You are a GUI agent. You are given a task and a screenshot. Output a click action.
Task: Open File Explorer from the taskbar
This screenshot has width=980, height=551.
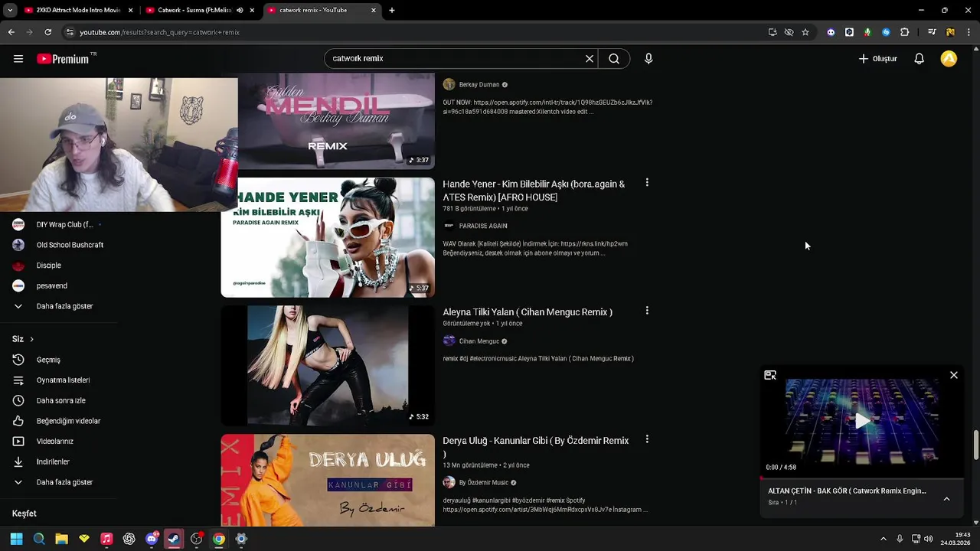[x=61, y=539]
